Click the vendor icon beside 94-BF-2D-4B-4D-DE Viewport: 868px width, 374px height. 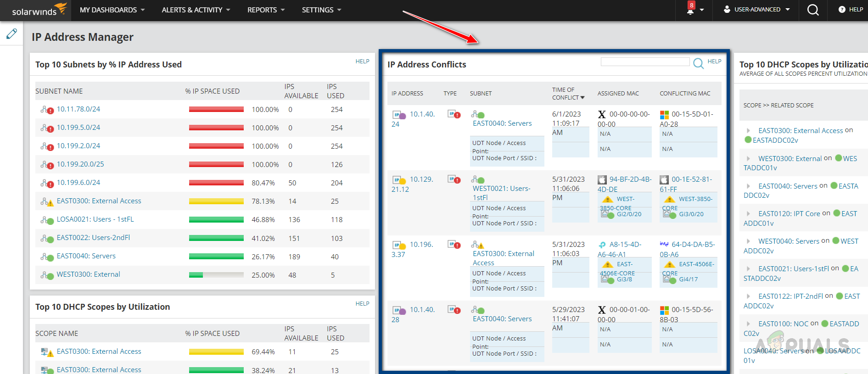(602, 180)
